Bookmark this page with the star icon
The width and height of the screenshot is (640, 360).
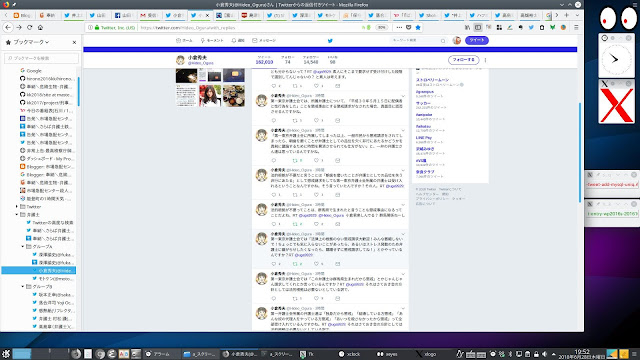[x=418, y=27]
